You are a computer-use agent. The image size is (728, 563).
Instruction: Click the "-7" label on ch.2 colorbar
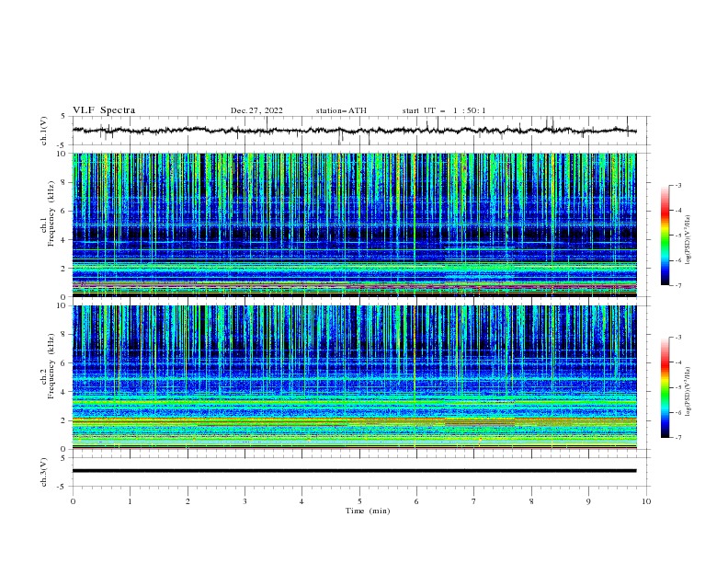pyautogui.click(x=678, y=438)
